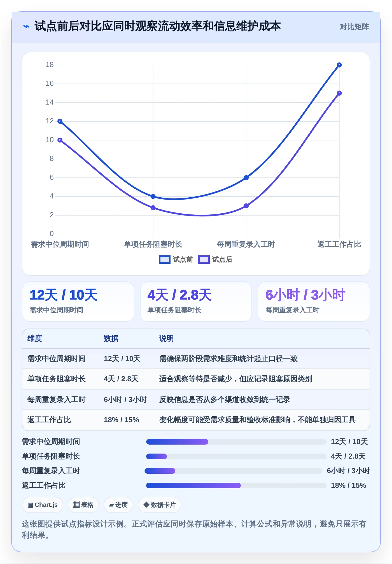This screenshot has width=392, height=564.
Task: Click the 需求中位周期时间 x-axis label
Action: click(x=60, y=244)
